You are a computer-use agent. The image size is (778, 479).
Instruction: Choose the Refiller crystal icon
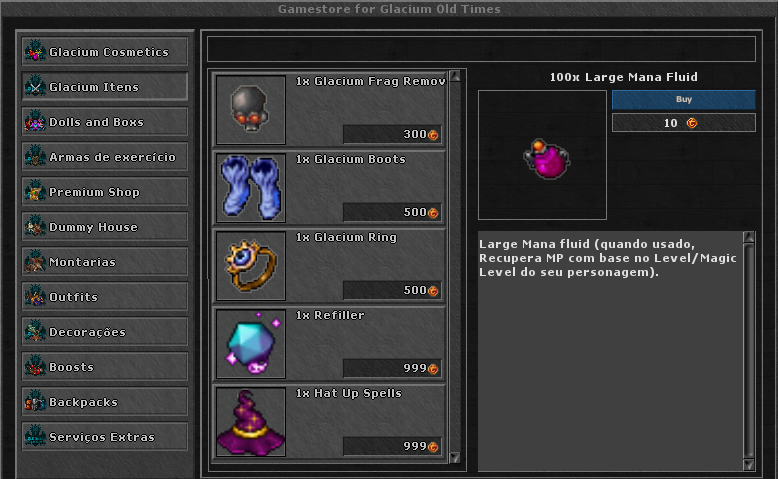coord(251,343)
